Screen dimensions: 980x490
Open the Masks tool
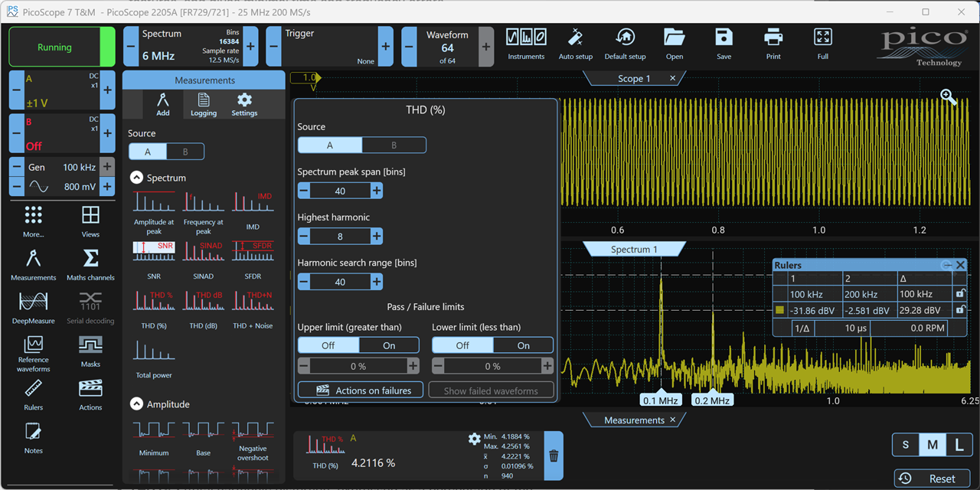coord(90,351)
